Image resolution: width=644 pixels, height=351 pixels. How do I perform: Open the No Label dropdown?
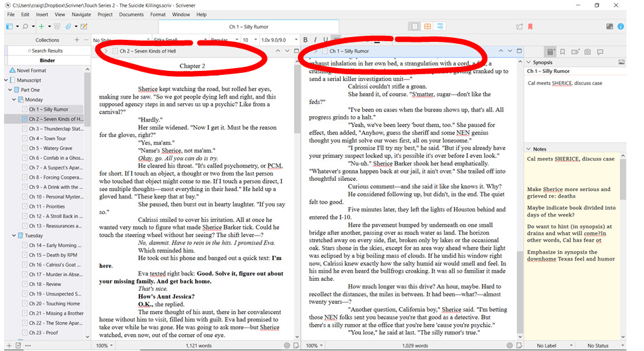[x=550, y=346]
